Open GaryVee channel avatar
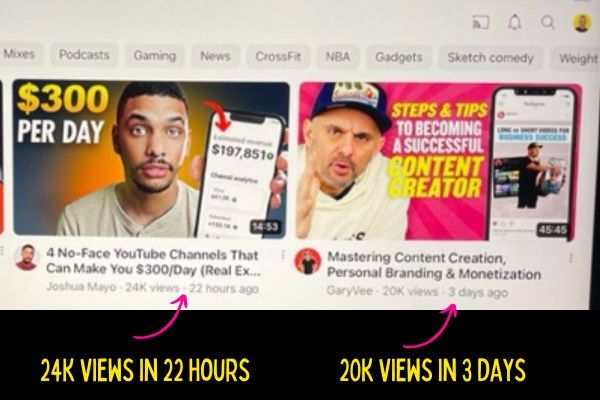600x400 pixels. coord(308,261)
